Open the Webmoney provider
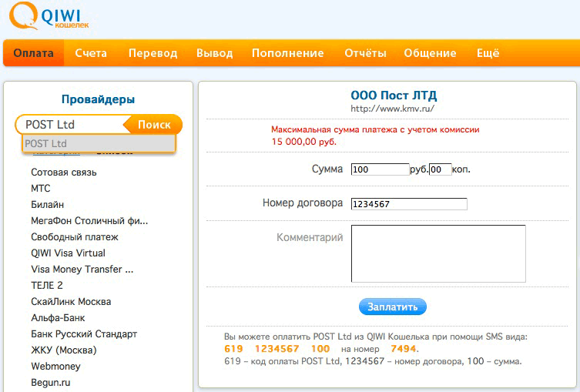The image size is (580, 392). (55, 367)
